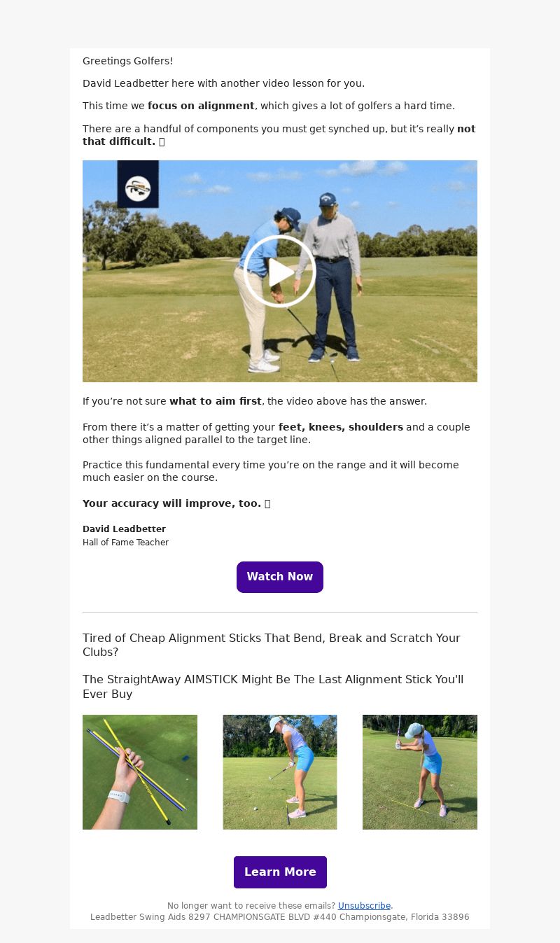This screenshot has height=943, width=560.
Task: Open the photo of the golfer addressing the ball
Action: [x=280, y=772]
